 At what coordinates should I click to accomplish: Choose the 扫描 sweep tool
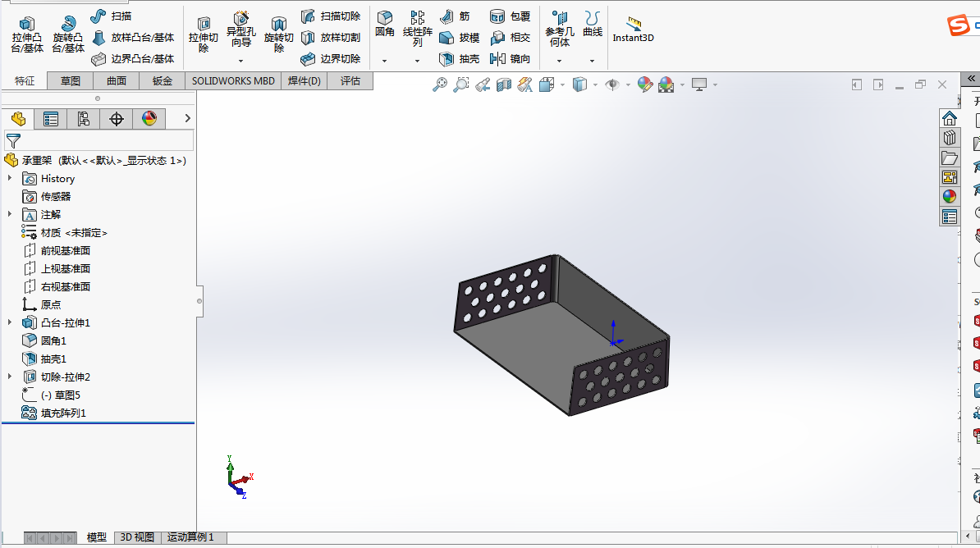pyautogui.click(x=112, y=16)
